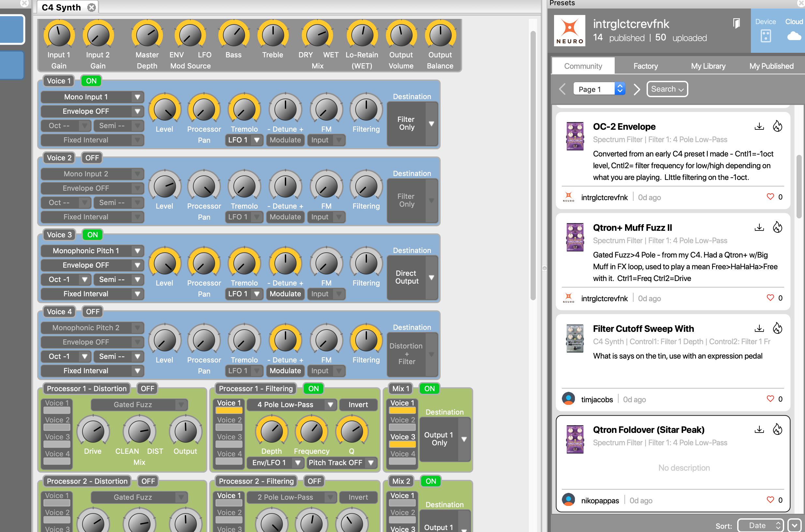Go to the previous presets page

pos(562,89)
